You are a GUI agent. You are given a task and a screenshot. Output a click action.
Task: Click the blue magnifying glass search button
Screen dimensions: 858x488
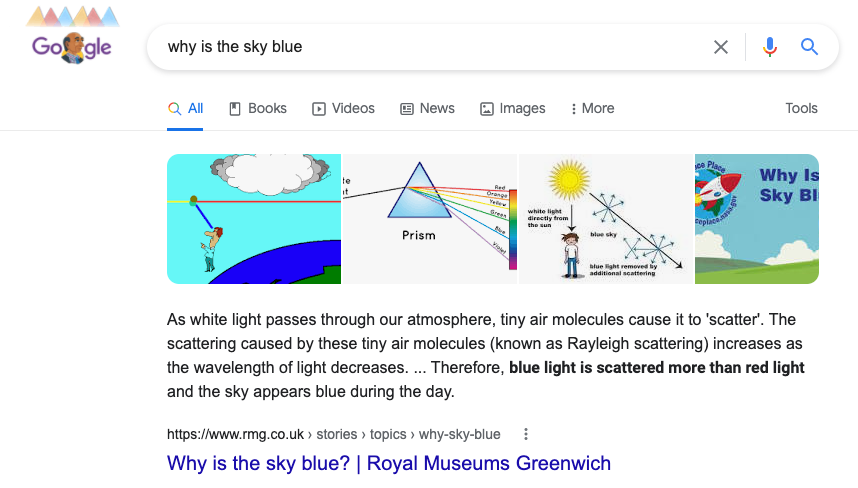tap(809, 47)
